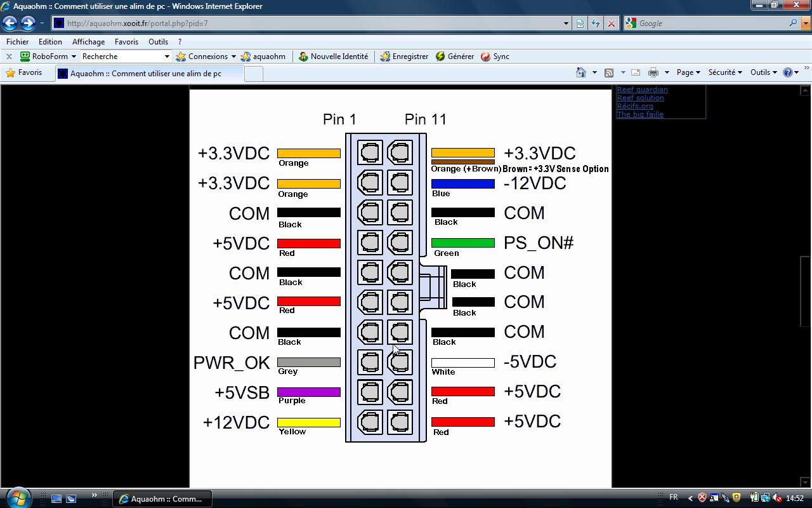Click the yellow shield tray icon
This screenshot has width=812, height=508.
coord(737,498)
